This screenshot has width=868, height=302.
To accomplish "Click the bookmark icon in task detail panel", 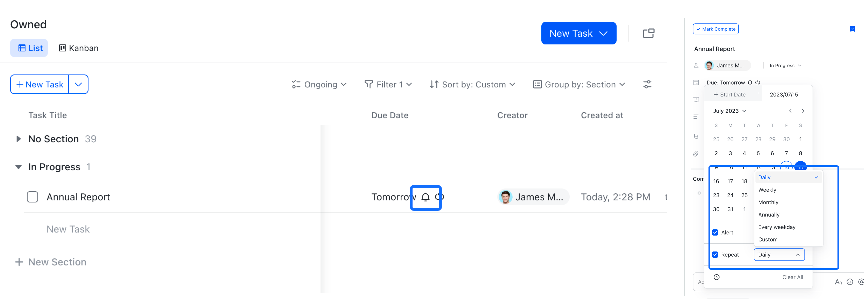I will 853,29.
